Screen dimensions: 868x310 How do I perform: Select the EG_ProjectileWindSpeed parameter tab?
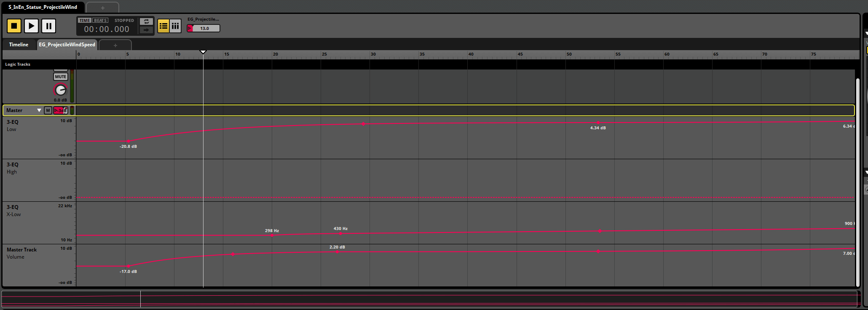point(67,45)
